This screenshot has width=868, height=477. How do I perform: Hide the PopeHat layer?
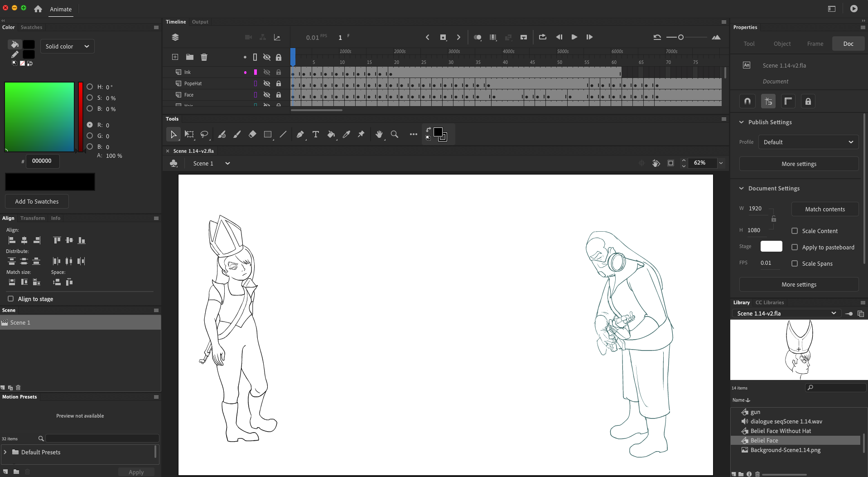tap(267, 83)
